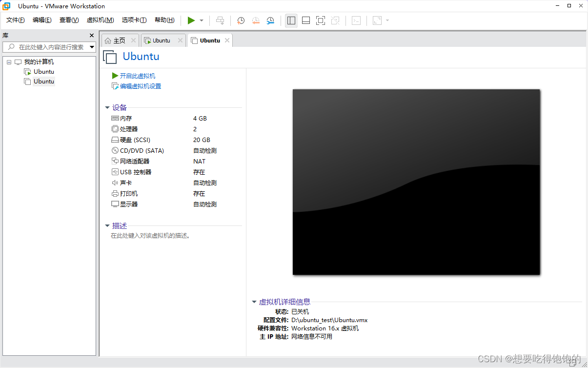Switch to the 主页 tab
The image size is (588, 368).
119,40
